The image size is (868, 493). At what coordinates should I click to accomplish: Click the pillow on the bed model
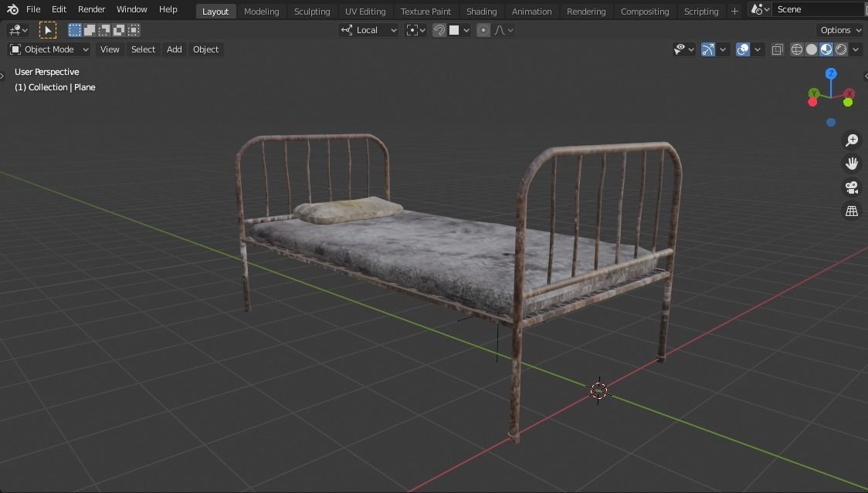348,210
